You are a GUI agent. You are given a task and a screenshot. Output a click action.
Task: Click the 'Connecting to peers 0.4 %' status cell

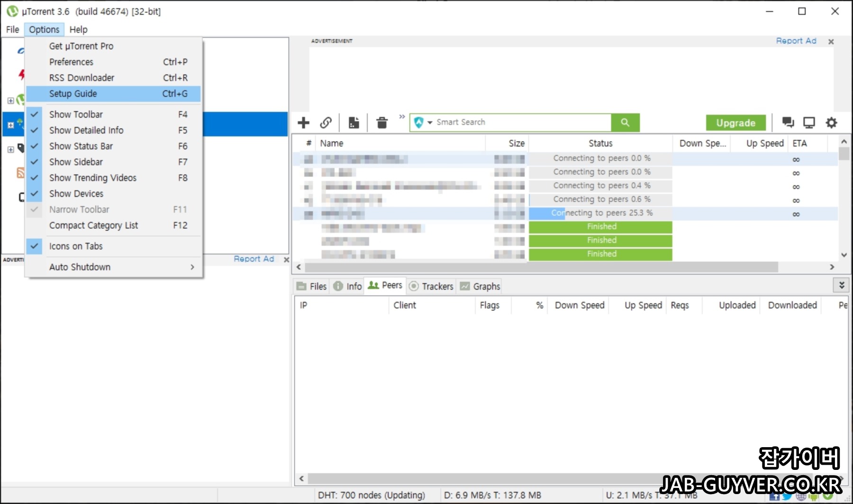[600, 186]
